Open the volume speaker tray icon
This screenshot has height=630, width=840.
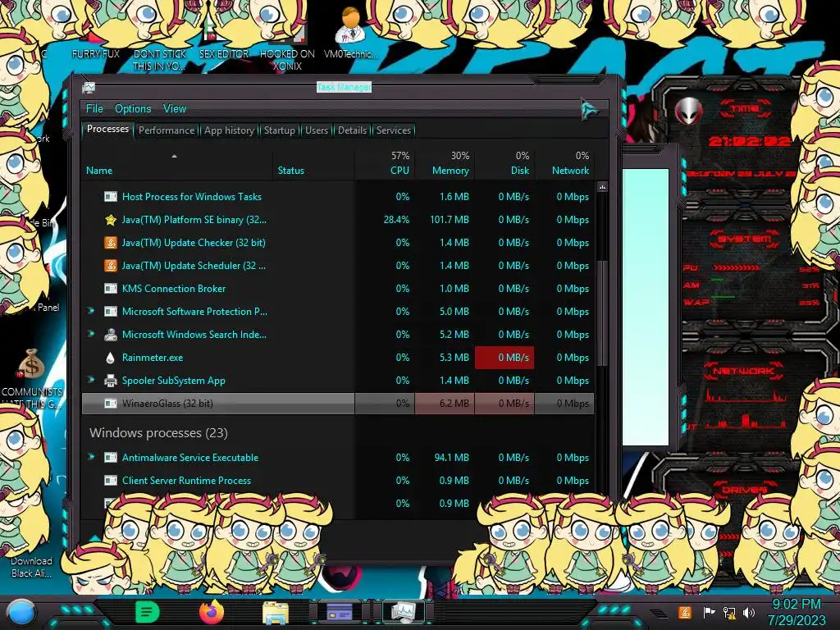point(749,612)
